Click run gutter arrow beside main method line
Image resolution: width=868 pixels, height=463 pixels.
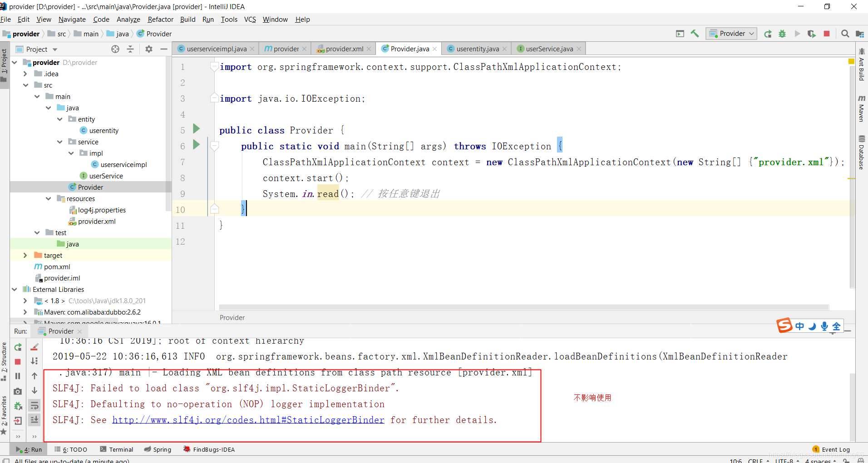pyautogui.click(x=197, y=145)
